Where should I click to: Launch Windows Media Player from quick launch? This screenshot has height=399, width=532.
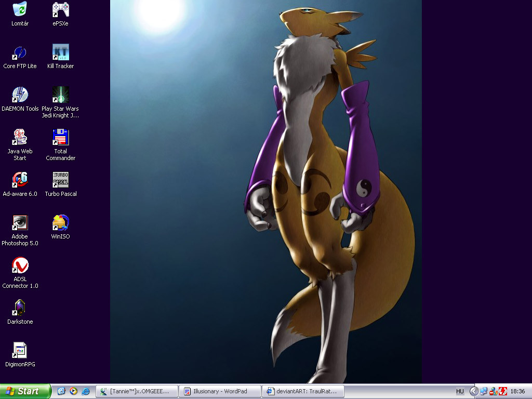click(73, 391)
